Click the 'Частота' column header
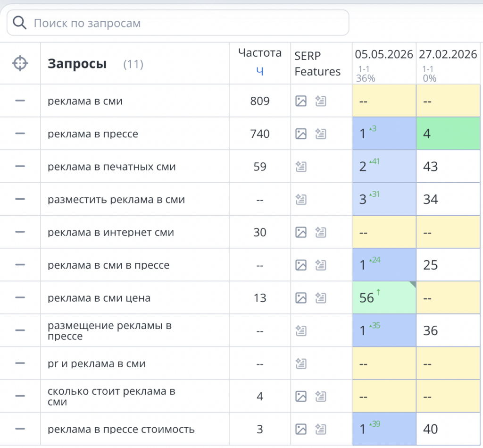483x448 pixels. 260,53
